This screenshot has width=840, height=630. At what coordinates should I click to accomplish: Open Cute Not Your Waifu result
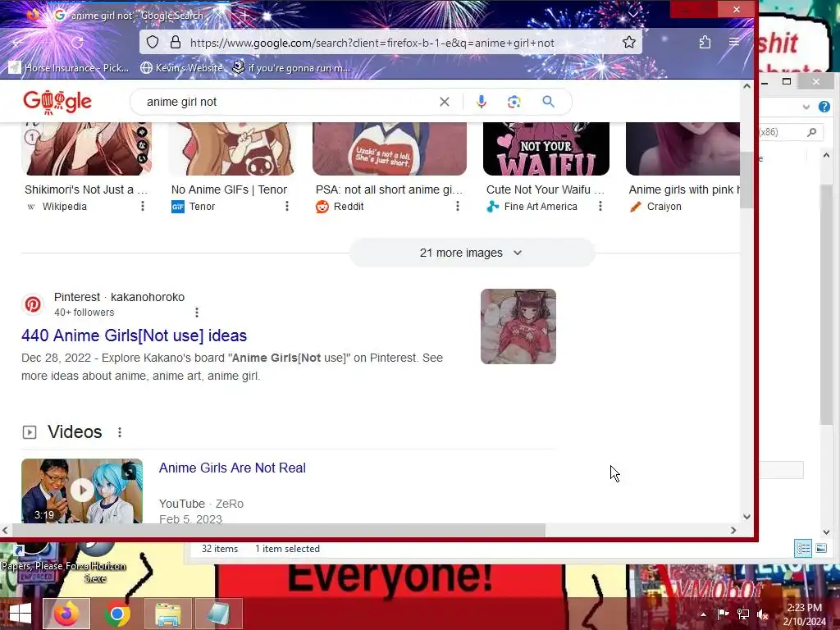tap(546, 189)
